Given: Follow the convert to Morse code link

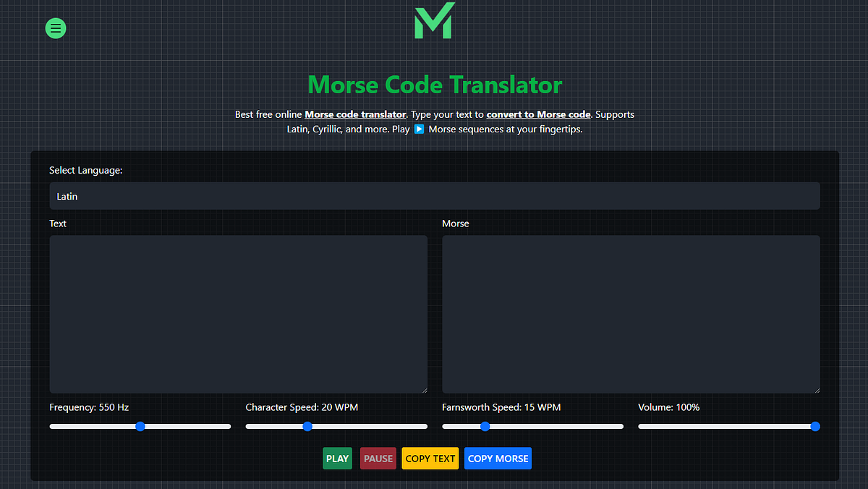Looking at the screenshot, I should point(538,114).
